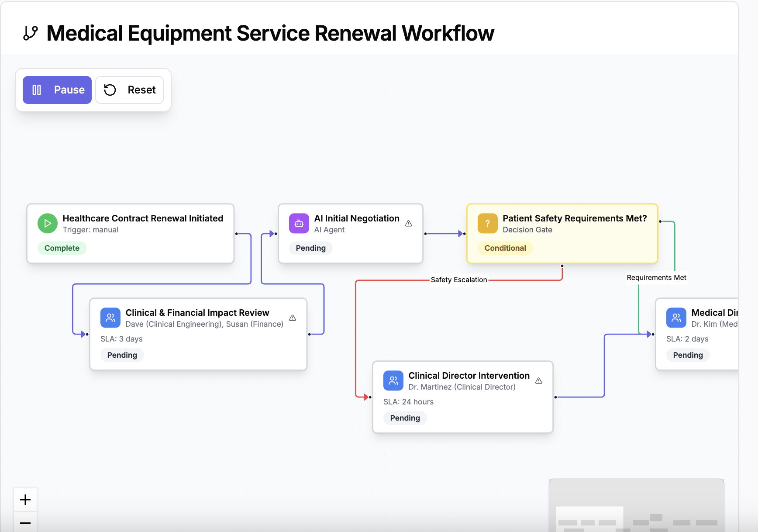The image size is (758, 532).
Task: Reset the workflow
Action: 130,90
